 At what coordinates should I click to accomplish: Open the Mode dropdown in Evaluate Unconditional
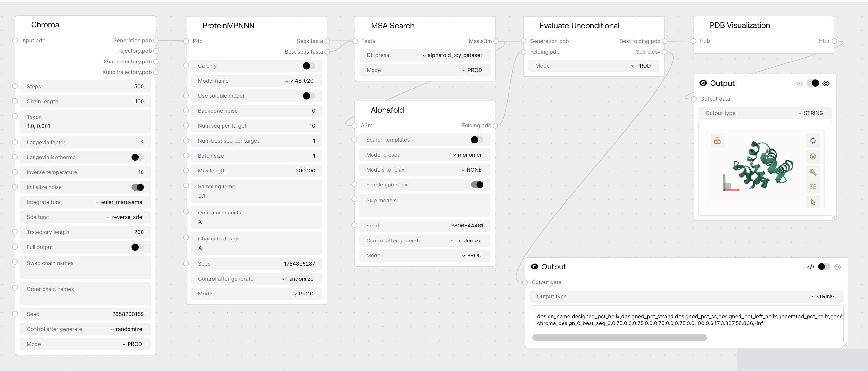[x=641, y=66]
